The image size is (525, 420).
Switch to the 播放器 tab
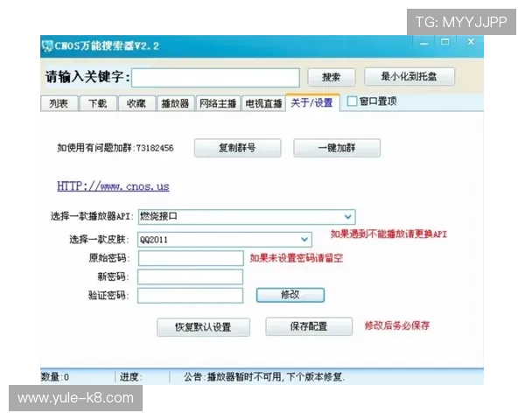[176, 103]
